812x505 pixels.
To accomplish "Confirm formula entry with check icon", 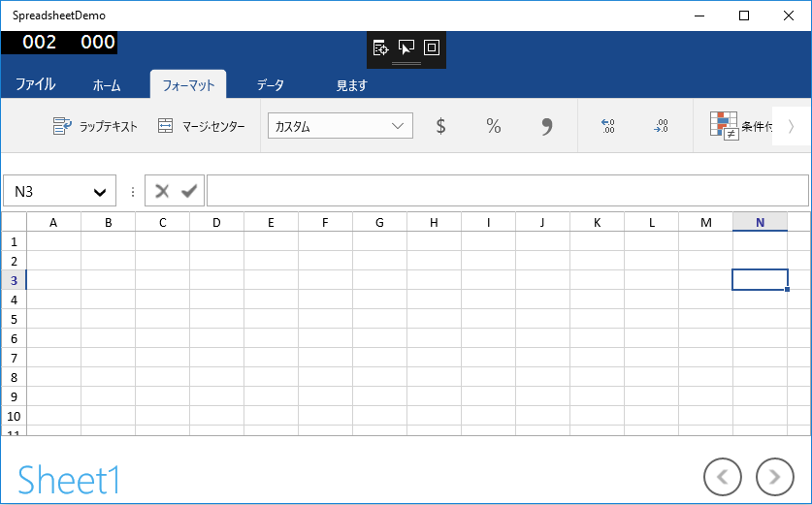I will click(189, 192).
